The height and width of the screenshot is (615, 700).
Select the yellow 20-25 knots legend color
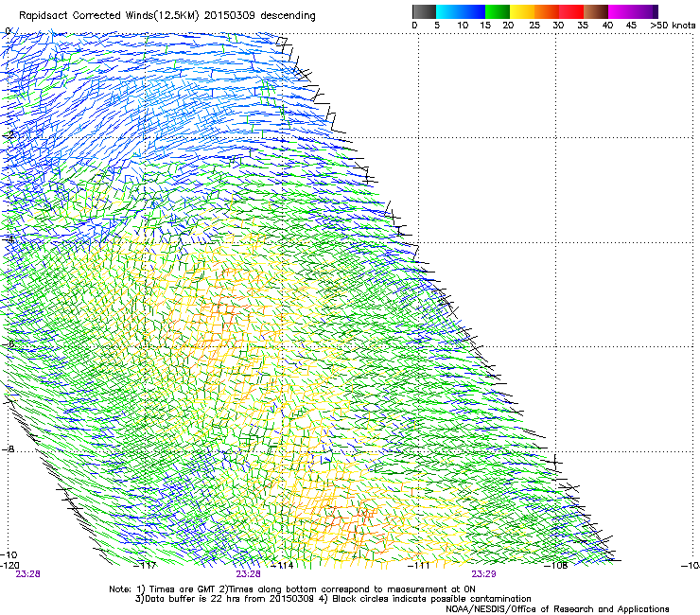[522, 11]
